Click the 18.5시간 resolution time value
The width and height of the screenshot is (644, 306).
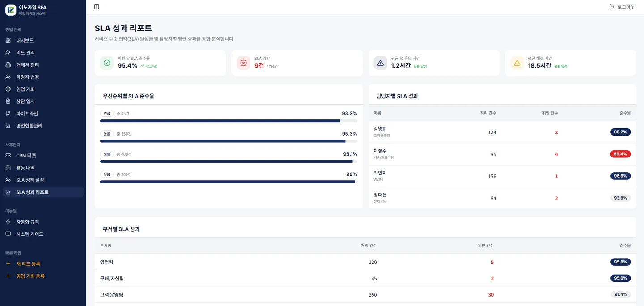tap(539, 66)
